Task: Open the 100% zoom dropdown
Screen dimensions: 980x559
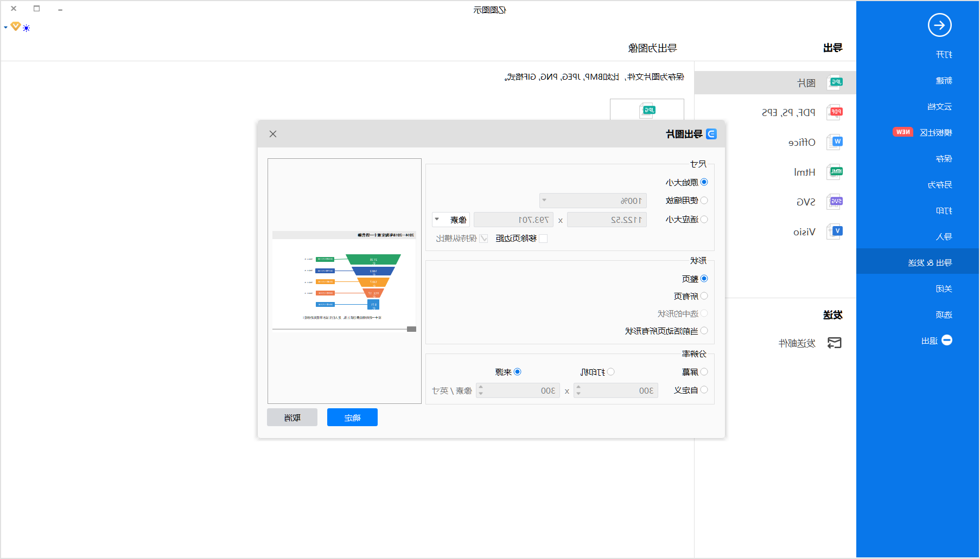Action: (593, 201)
